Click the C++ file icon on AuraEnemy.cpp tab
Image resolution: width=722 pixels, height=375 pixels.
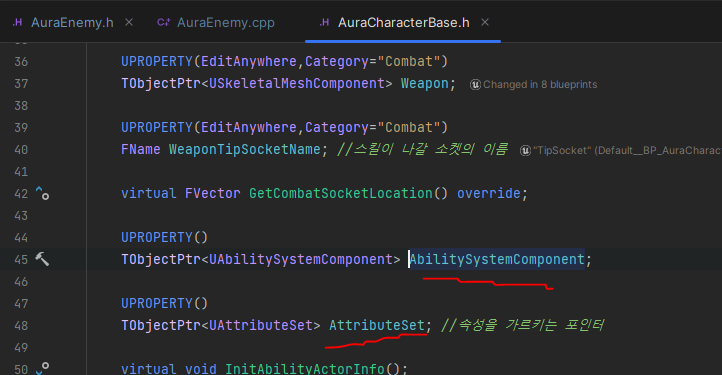tap(163, 22)
